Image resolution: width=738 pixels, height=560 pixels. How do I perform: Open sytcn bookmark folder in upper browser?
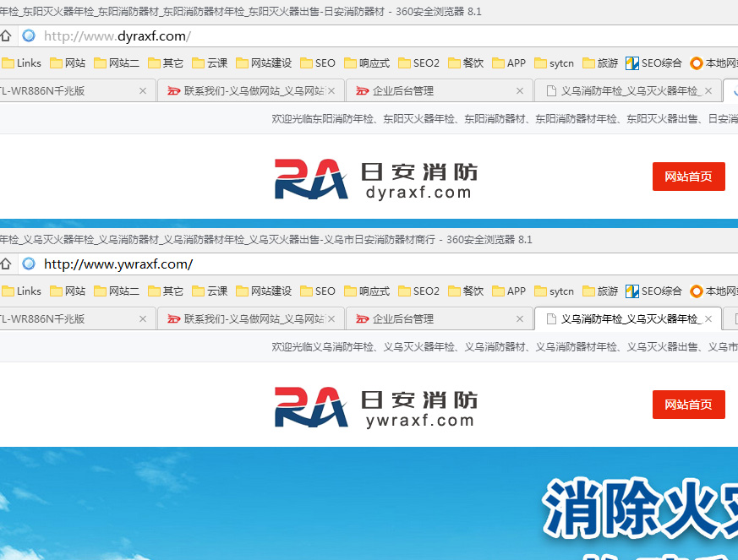555,63
